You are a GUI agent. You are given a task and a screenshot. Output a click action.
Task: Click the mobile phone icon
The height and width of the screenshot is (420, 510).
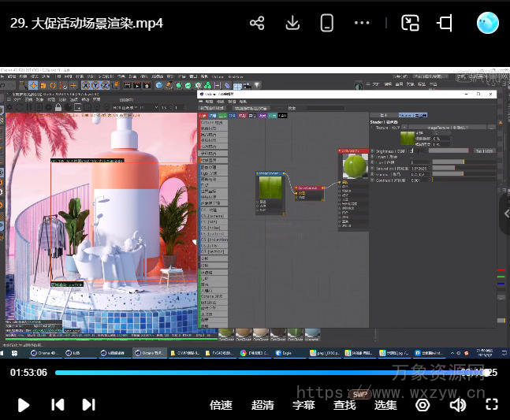(327, 23)
